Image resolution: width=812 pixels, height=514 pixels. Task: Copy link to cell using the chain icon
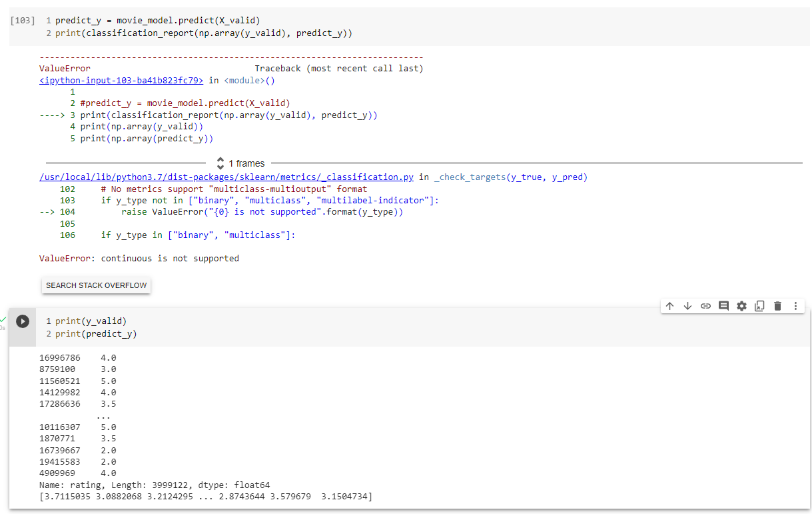click(705, 306)
